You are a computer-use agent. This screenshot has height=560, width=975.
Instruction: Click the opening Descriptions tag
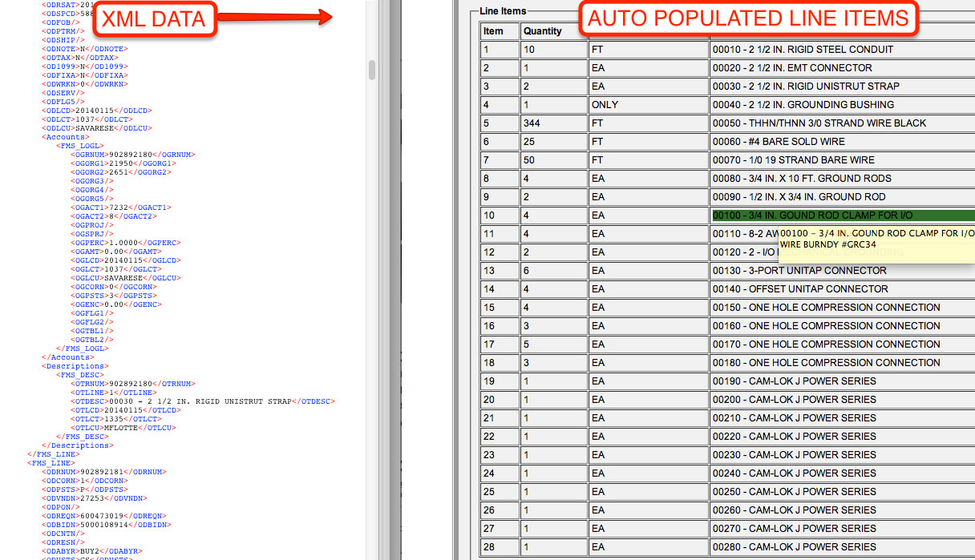(75, 366)
